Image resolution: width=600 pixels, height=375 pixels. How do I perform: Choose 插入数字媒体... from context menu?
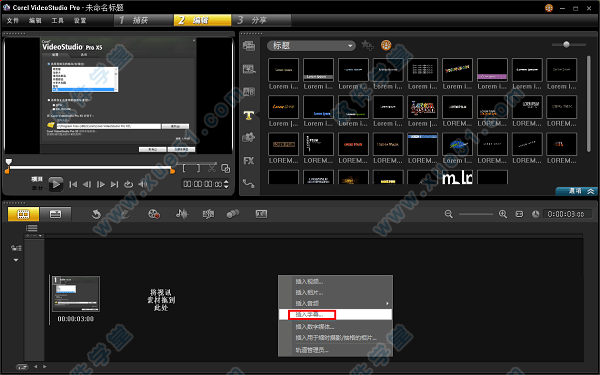[x=335, y=327]
